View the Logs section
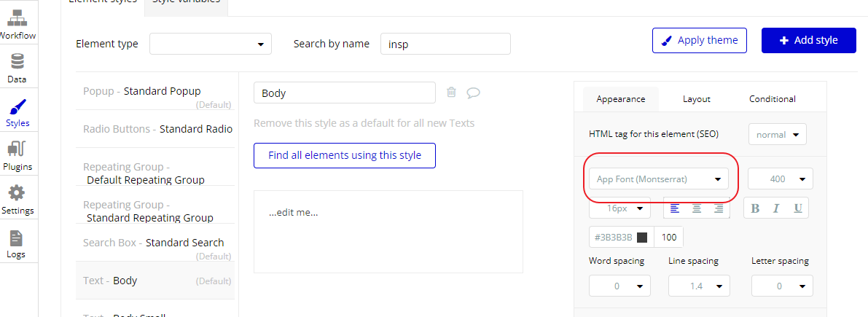This screenshot has height=317, width=868. [x=16, y=243]
